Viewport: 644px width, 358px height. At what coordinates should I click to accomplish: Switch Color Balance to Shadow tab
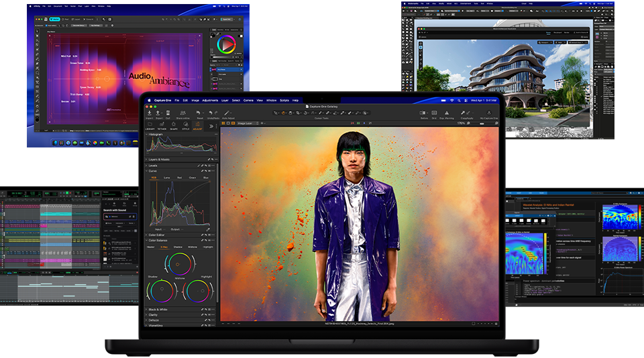click(178, 247)
